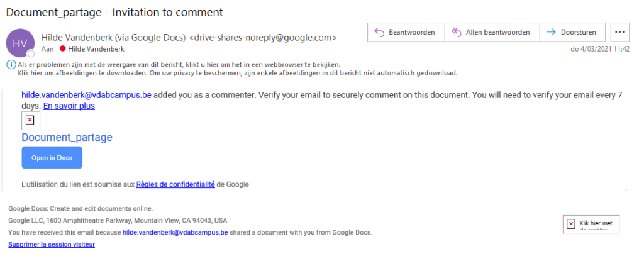Click the broken image placeholder above document title

[30, 120]
